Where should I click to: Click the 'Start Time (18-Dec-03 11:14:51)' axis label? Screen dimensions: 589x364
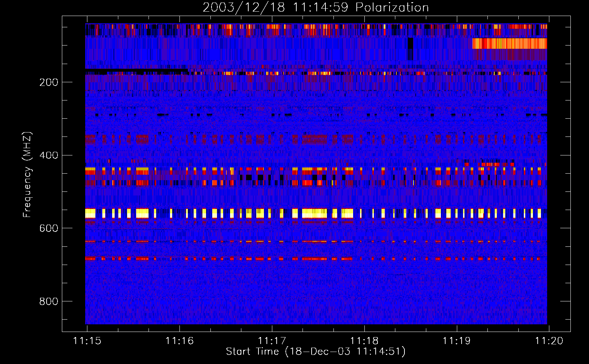coord(316,352)
